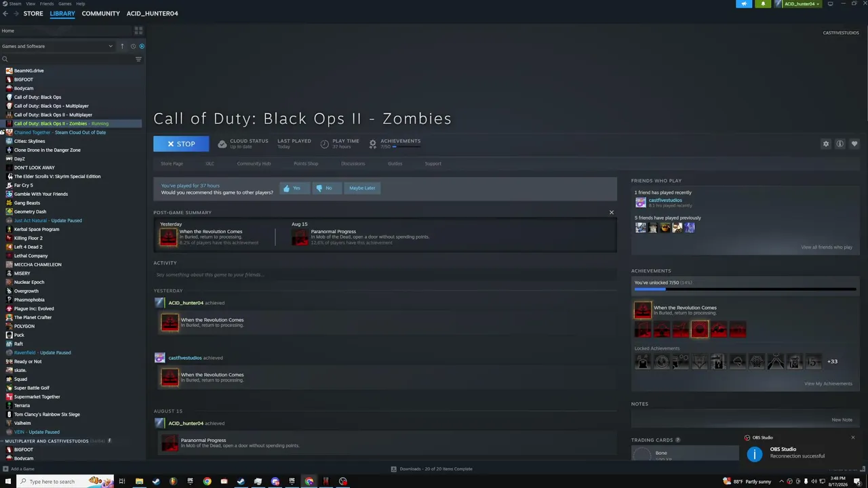Screen dimensions: 868x488
Task: Select BeamNG.drive in the library list
Action: pyautogui.click(x=29, y=70)
